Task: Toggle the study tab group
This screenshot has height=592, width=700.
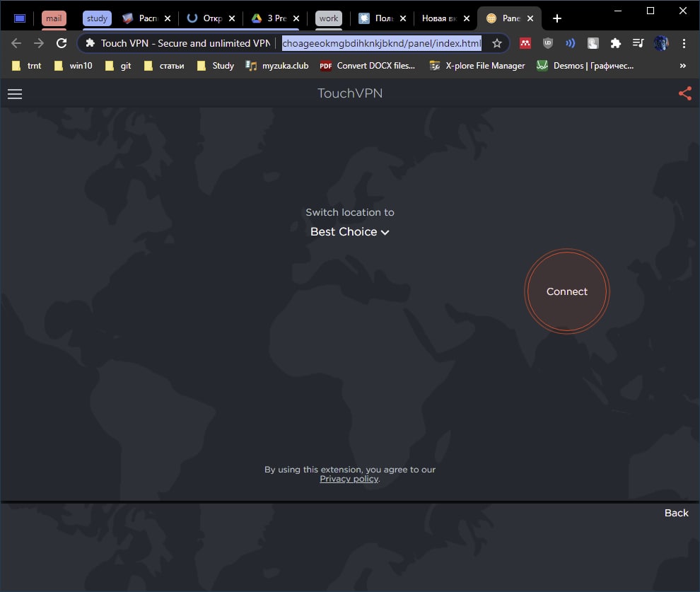Action: point(97,18)
